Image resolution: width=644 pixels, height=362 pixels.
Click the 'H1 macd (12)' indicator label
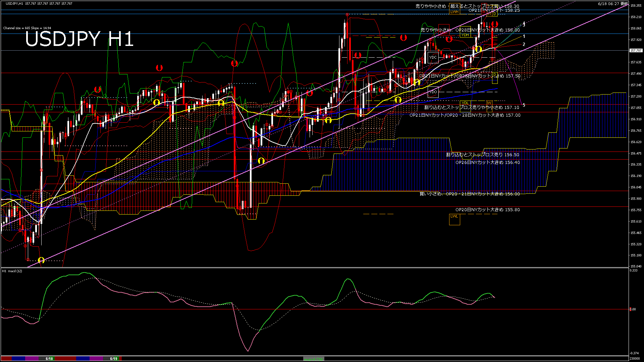click(12, 271)
